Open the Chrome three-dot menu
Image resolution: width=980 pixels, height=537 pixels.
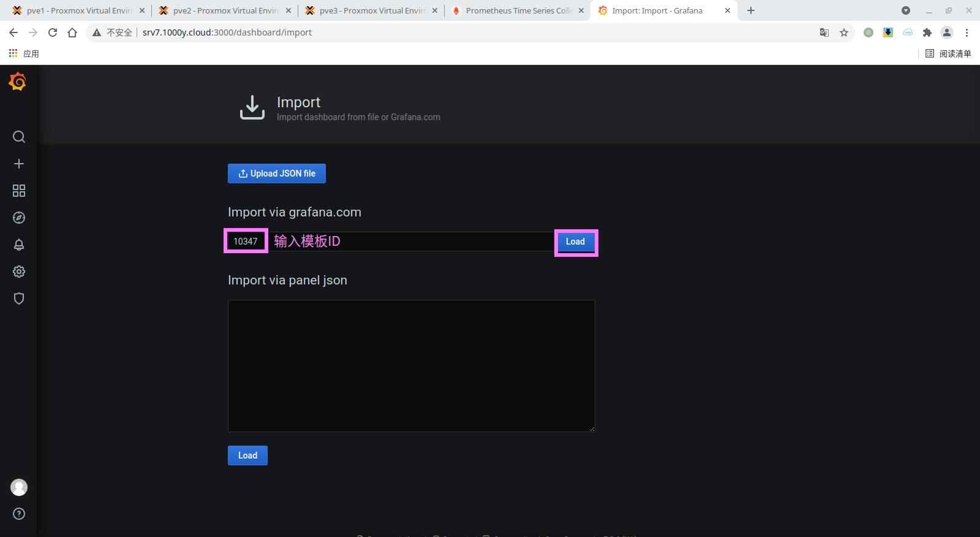click(967, 32)
